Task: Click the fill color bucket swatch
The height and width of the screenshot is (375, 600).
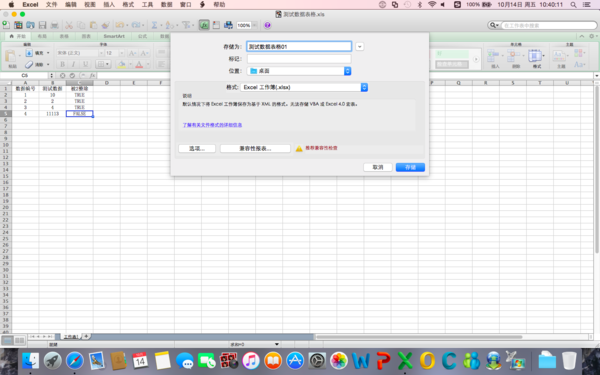Action: 121,64
